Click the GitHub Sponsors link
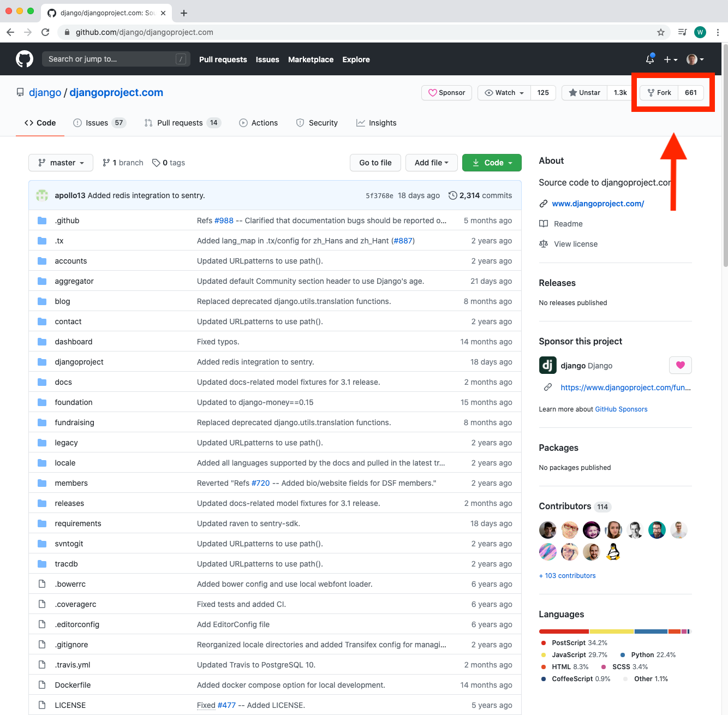The height and width of the screenshot is (715, 728). (x=621, y=409)
